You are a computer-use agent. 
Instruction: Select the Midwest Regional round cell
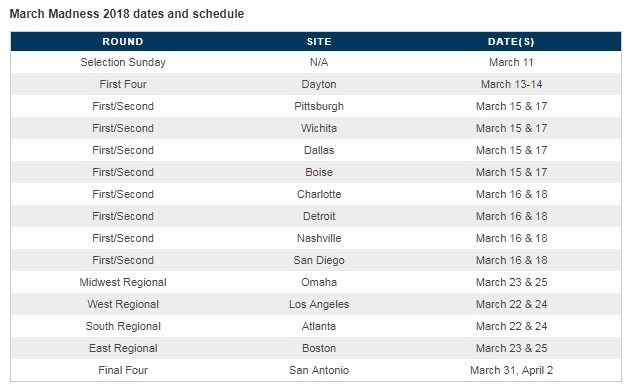point(123,282)
